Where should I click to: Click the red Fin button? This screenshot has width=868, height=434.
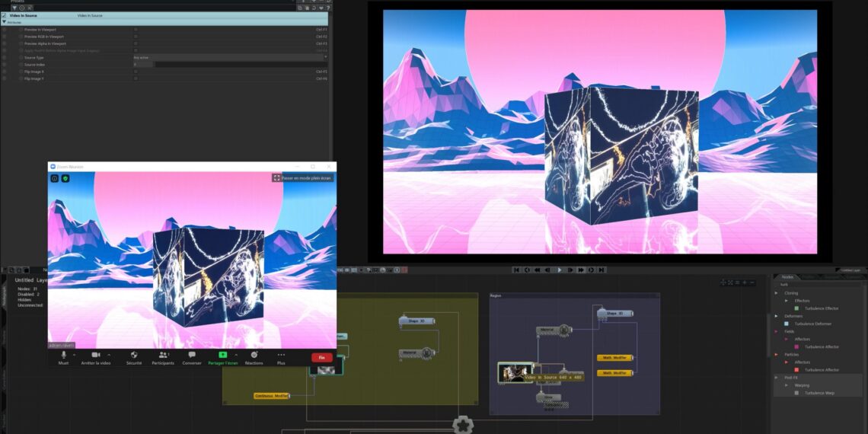321,357
